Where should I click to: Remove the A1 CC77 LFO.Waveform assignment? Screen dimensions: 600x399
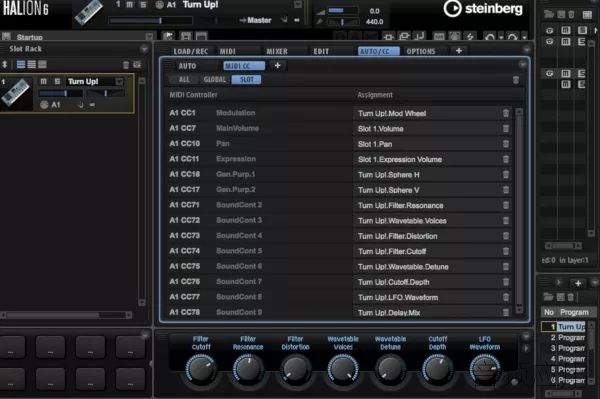[x=506, y=297]
